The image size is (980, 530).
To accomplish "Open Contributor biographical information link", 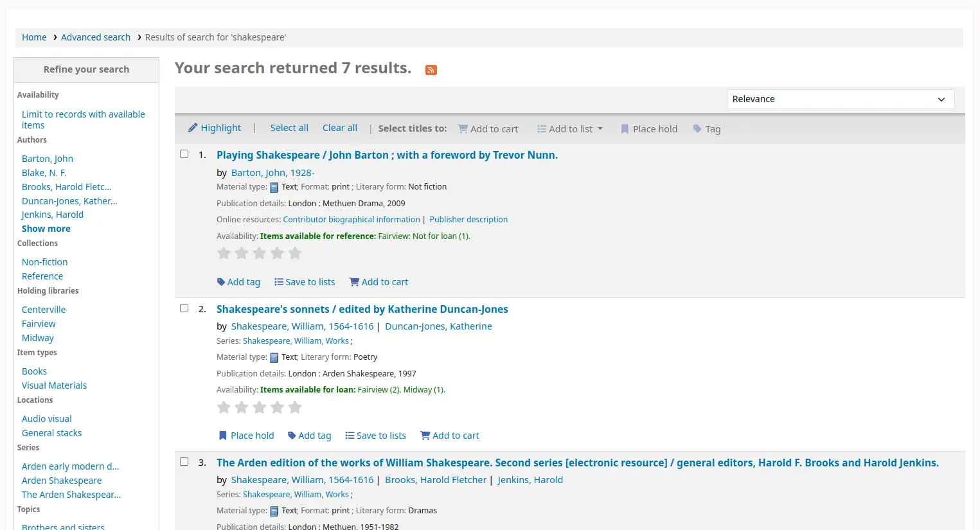I will click(352, 220).
